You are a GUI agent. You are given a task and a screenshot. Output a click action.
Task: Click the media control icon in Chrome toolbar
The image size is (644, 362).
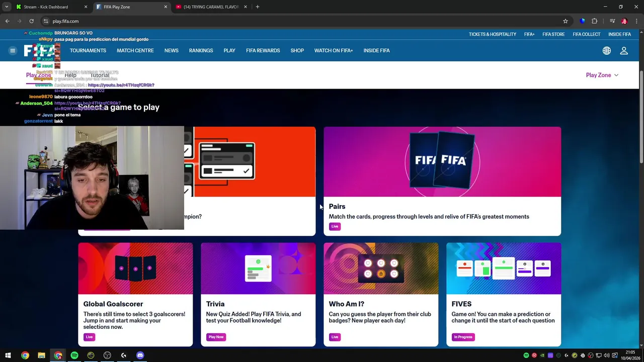(612, 21)
